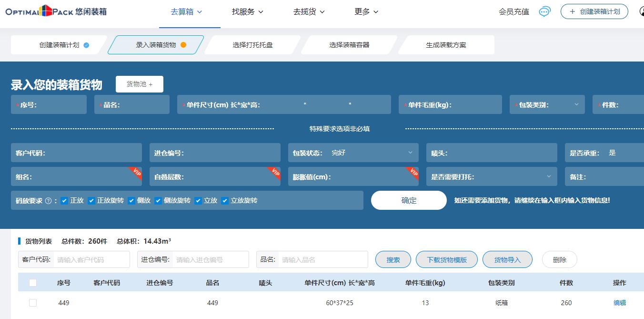Click the 请输入品名 search field

322,260
